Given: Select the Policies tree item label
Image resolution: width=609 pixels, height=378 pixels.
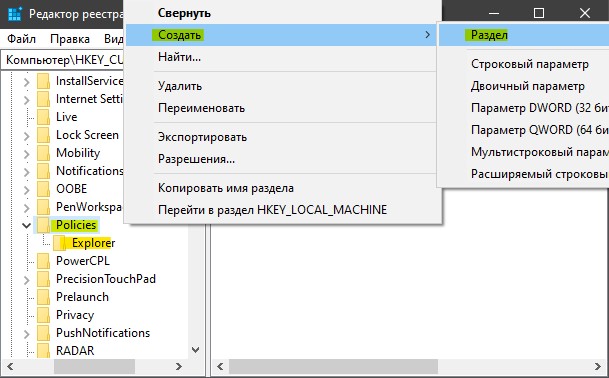Looking at the screenshot, I should tap(76, 225).
